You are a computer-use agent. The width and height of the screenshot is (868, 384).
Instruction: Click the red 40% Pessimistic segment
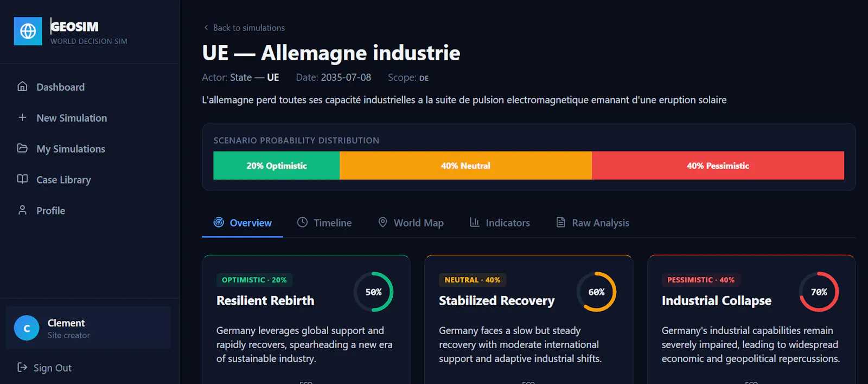718,166
